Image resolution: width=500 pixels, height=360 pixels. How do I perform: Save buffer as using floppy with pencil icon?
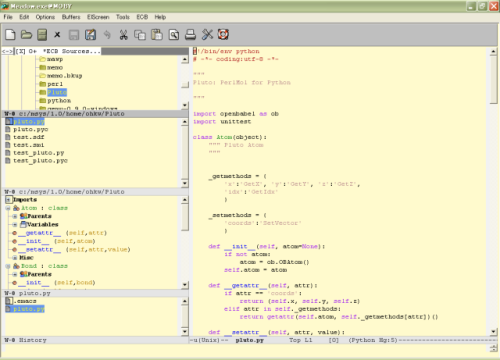click(x=90, y=35)
